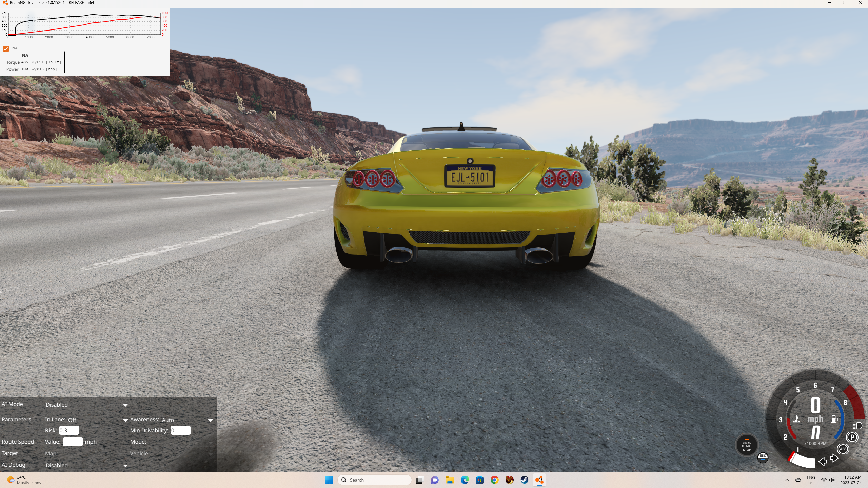Open Steam from the taskbar
868x488 pixels.
click(x=524, y=480)
